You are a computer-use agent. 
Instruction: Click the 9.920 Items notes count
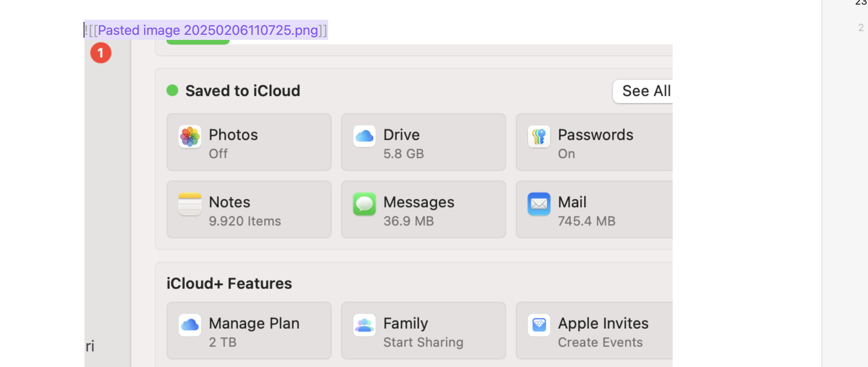coord(245,221)
